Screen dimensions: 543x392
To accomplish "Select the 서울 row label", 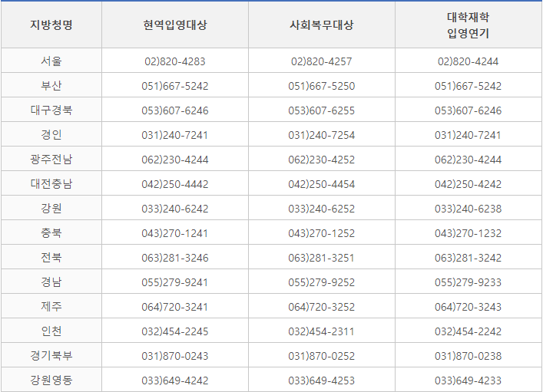I will coord(51,61).
